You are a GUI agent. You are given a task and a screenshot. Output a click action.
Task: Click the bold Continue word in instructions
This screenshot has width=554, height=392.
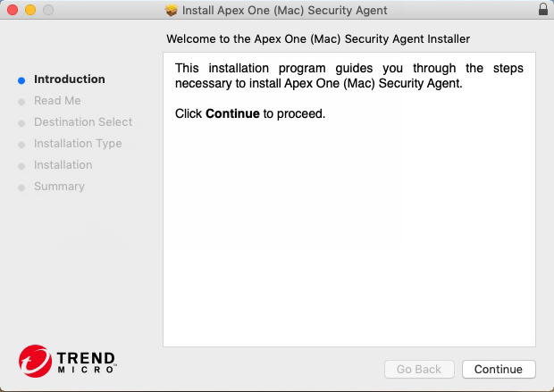point(232,114)
